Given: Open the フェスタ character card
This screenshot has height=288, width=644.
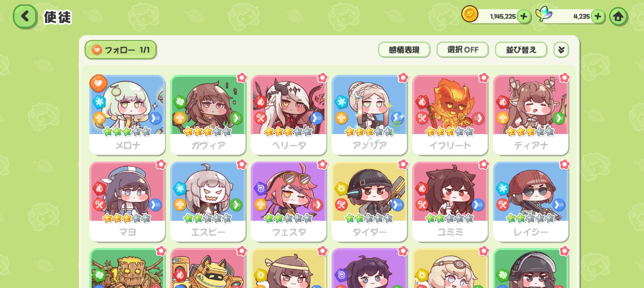Looking at the screenshot, I should pos(289,202).
